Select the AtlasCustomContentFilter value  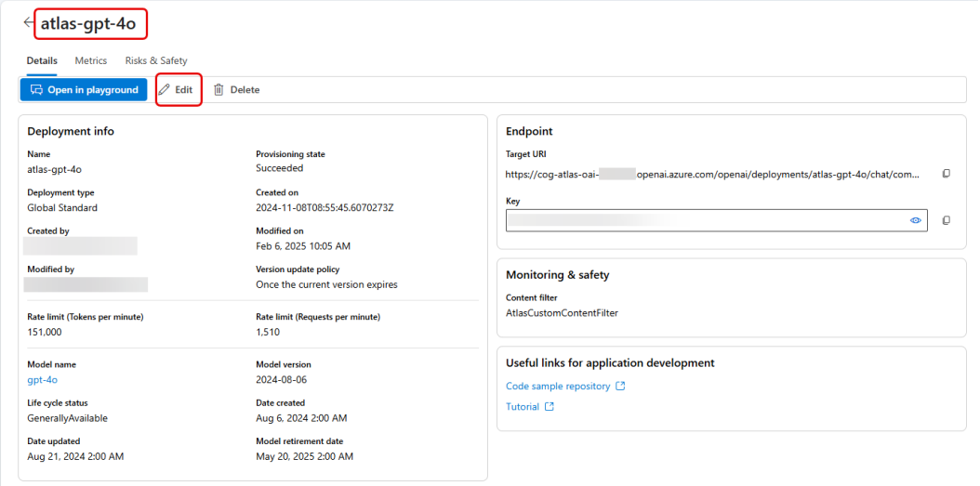tap(562, 313)
